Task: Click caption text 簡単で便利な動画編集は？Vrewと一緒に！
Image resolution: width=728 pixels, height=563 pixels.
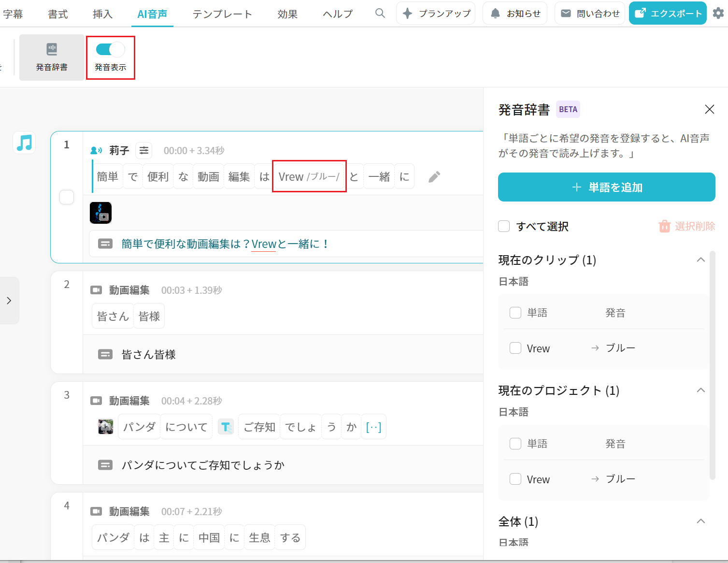Action: click(225, 244)
